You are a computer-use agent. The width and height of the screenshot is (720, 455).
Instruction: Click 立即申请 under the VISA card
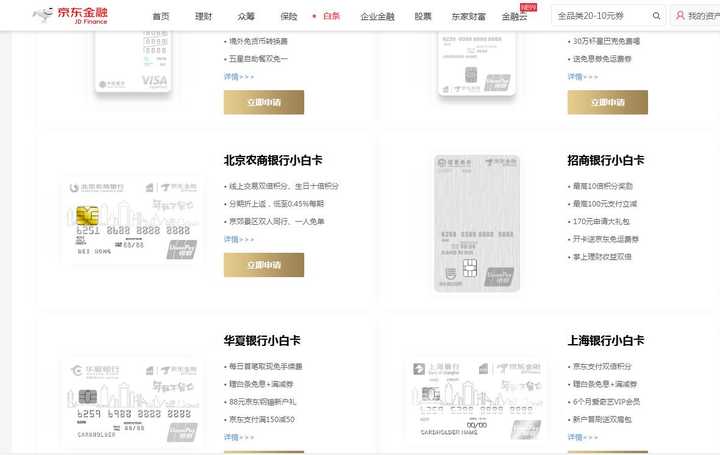[x=264, y=102]
